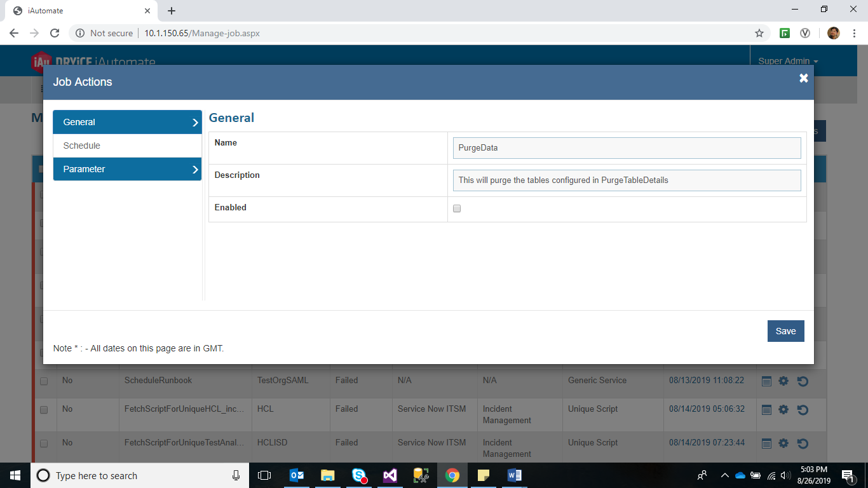The image size is (868, 488).
Task: Open the Windows Start menu
Action: click(15, 475)
